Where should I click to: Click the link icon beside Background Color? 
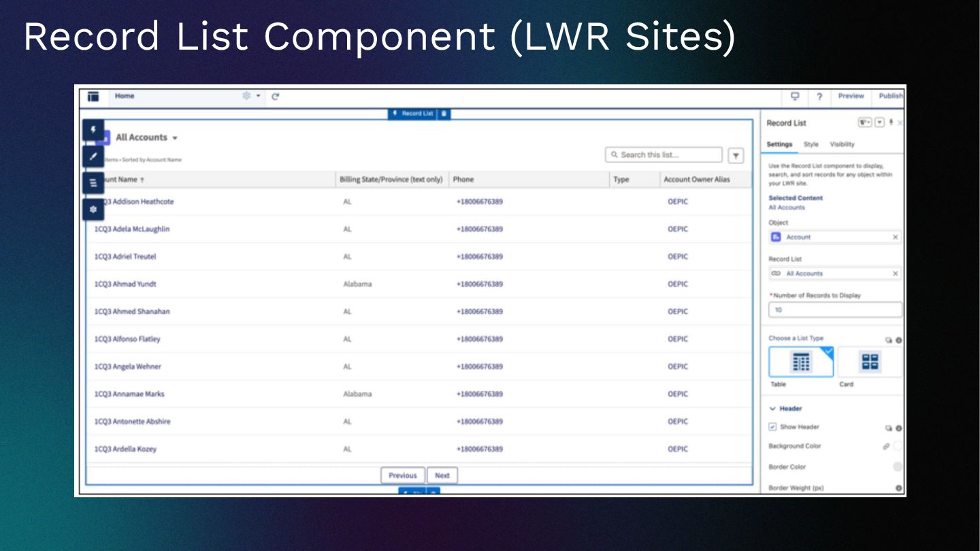(886, 446)
